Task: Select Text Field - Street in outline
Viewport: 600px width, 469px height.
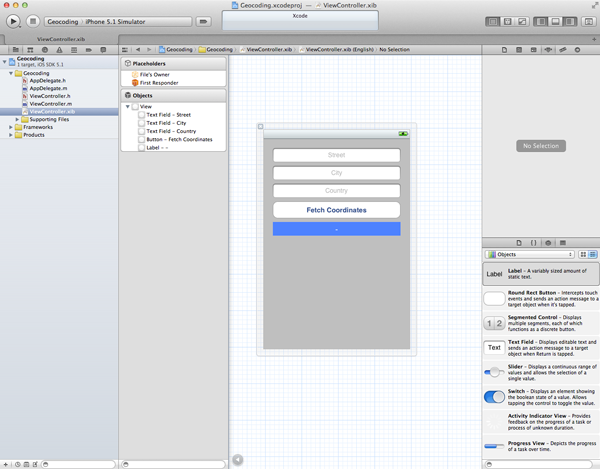Action: (168, 115)
